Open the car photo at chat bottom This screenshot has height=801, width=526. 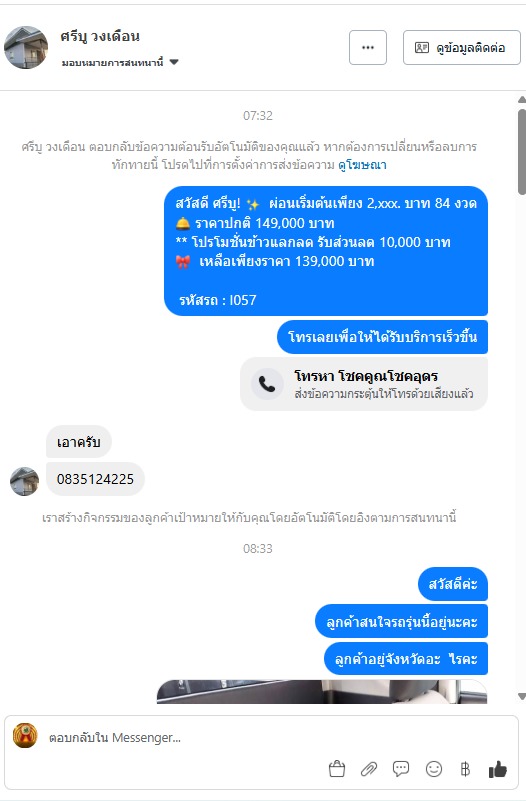(322, 692)
